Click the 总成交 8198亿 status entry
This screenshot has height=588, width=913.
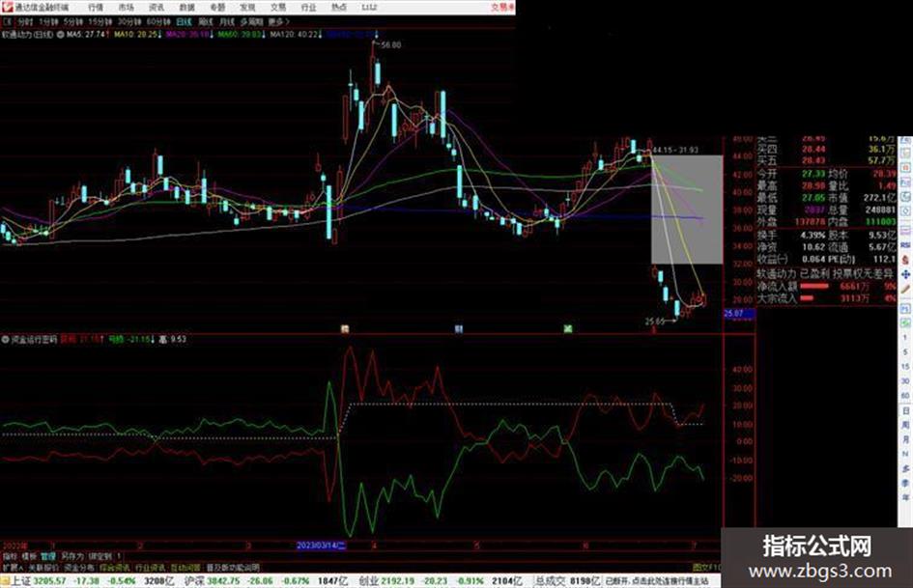pos(568,581)
